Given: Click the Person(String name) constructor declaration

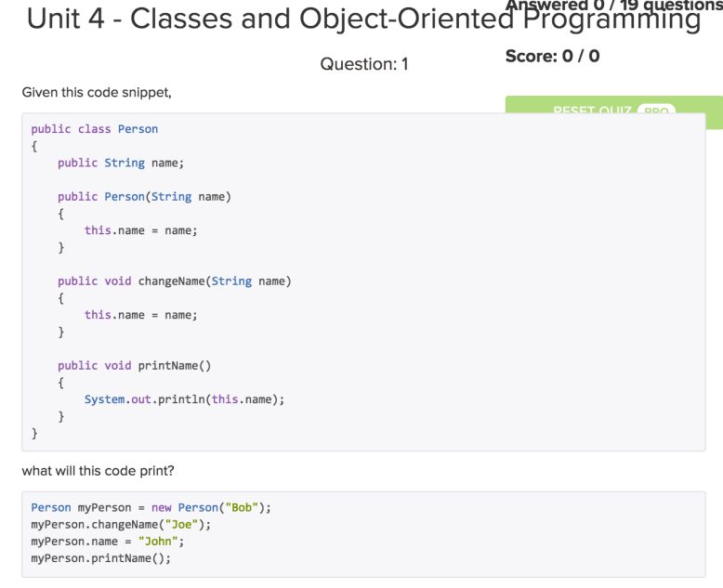Looking at the screenshot, I should pyautogui.click(x=144, y=196).
